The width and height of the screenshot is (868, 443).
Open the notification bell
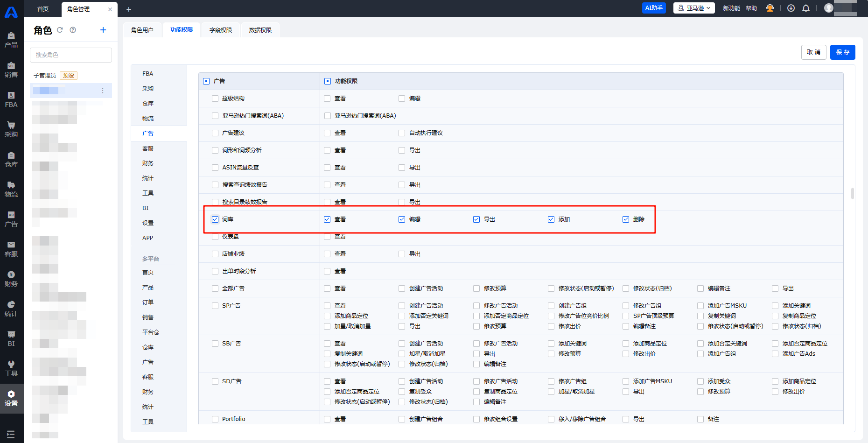point(806,8)
